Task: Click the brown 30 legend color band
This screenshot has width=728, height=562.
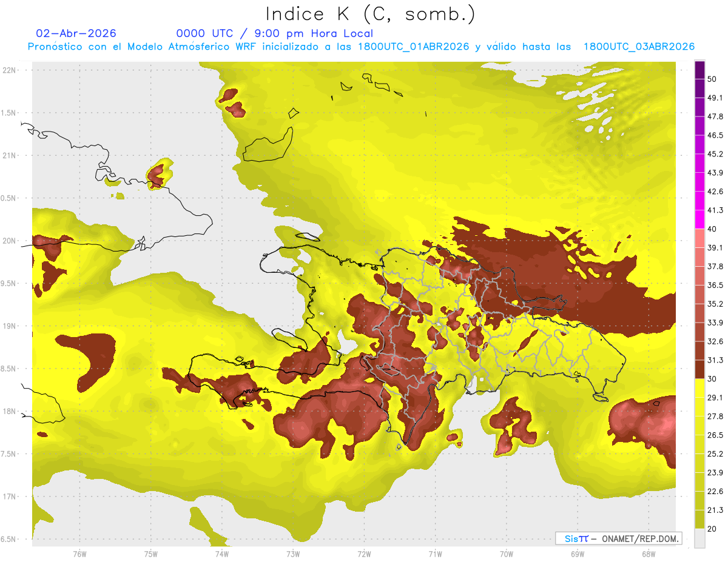Action: 699,370
